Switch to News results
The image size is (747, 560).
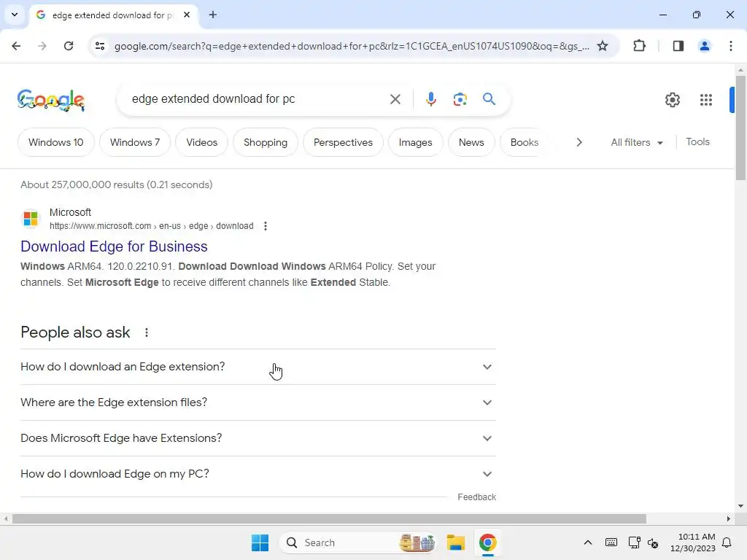tap(471, 142)
